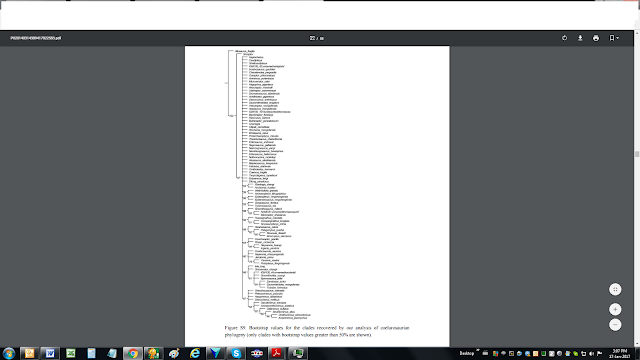
Task: Open the Windows Start menu
Action: [x=9, y=353]
